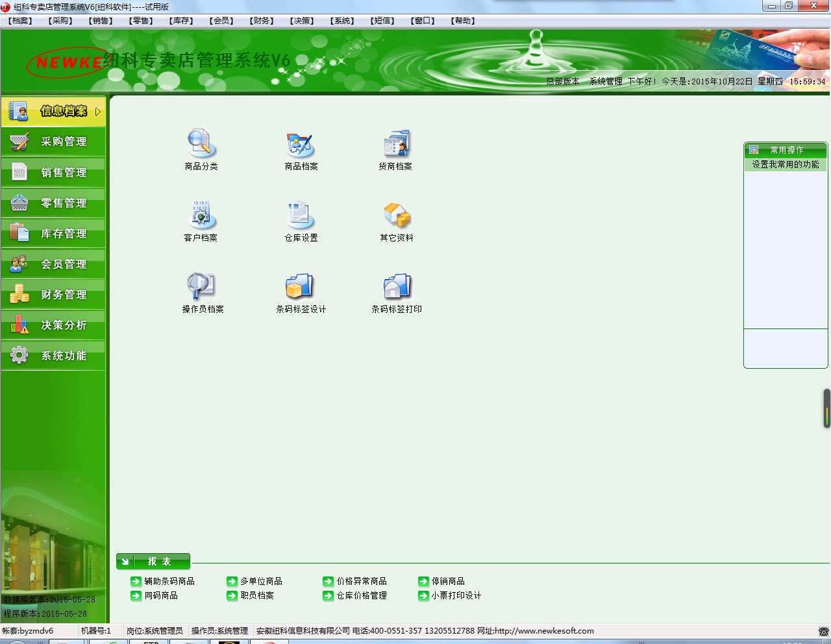The width and height of the screenshot is (831, 644).
Task: Open the 商品分类 icon
Action: click(201, 144)
